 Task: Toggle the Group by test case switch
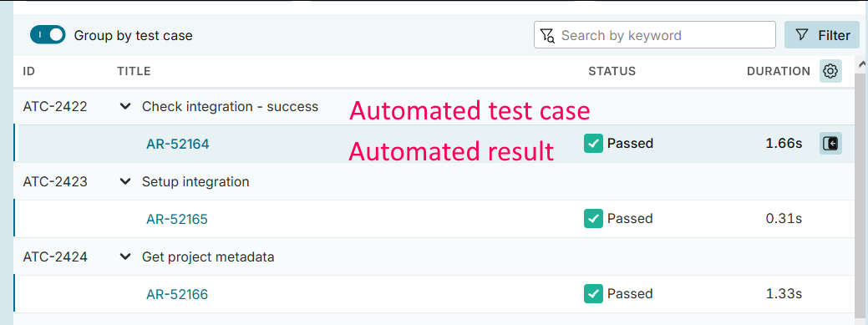point(48,35)
